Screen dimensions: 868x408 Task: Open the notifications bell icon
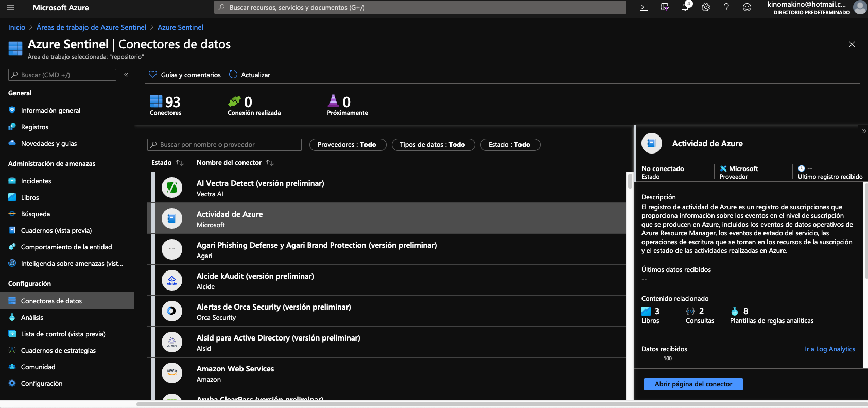(x=685, y=7)
